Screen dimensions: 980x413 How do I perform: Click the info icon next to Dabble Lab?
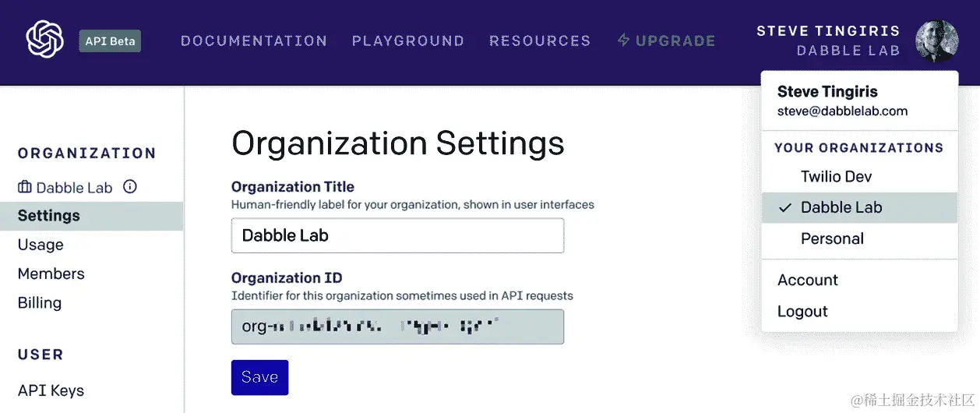point(130,187)
